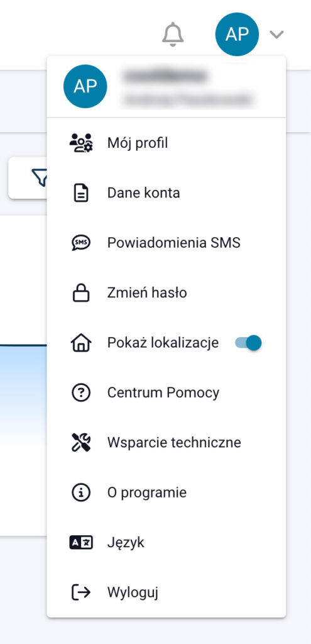Viewport: 311px width, 644px height.
Task: Toggle the Pokaż lokalizacje switch off
Action: pyautogui.click(x=248, y=343)
